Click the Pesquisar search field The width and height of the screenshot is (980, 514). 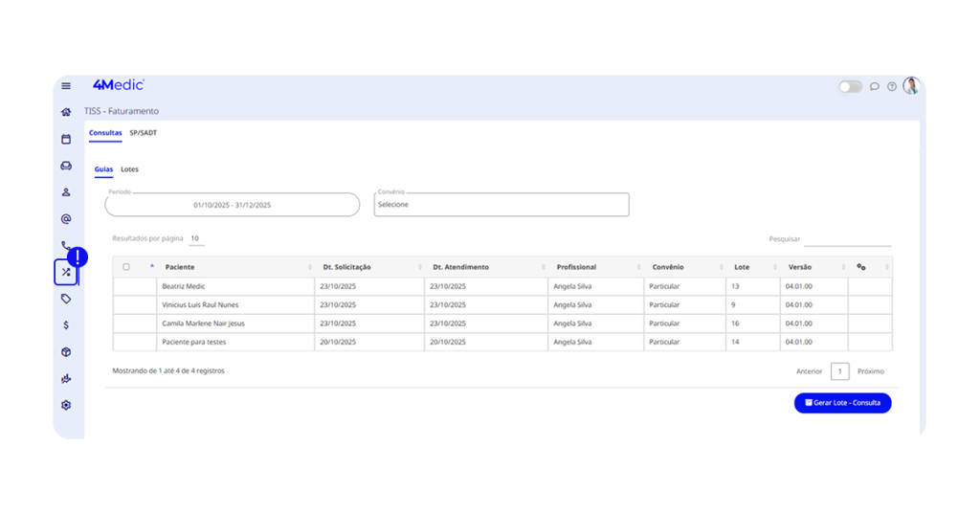click(x=847, y=239)
